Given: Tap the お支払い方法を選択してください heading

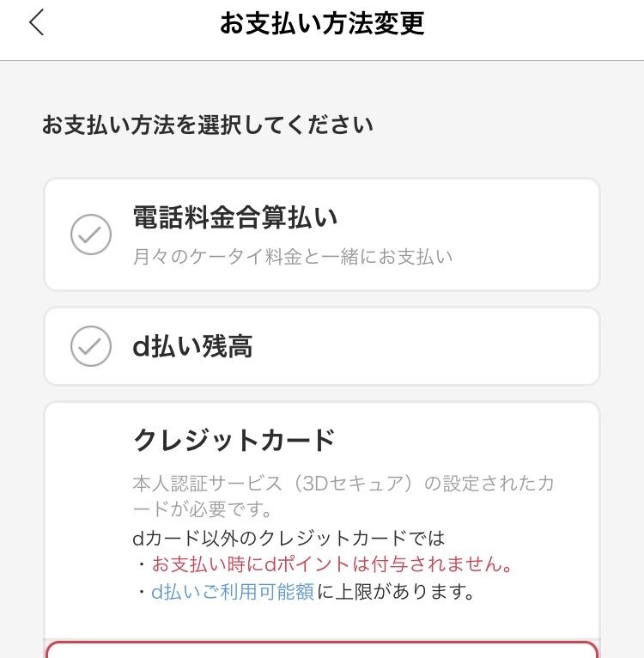Looking at the screenshot, I should tap(207, 125).
